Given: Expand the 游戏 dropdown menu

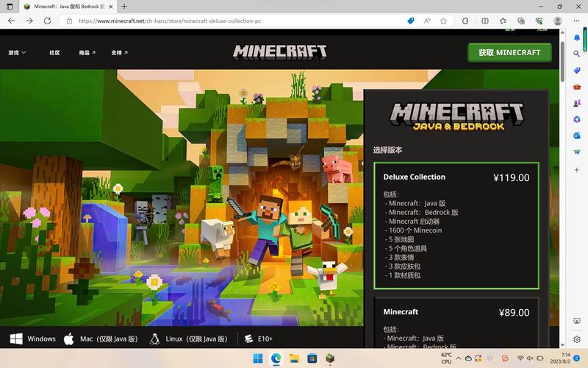Looking at the screenshot, I should tap(17, 53).
